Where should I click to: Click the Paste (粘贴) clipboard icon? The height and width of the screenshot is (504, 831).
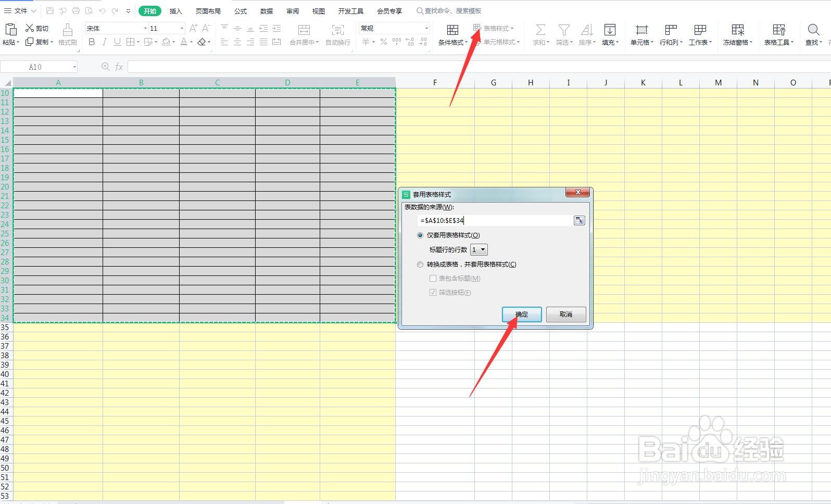10,30
